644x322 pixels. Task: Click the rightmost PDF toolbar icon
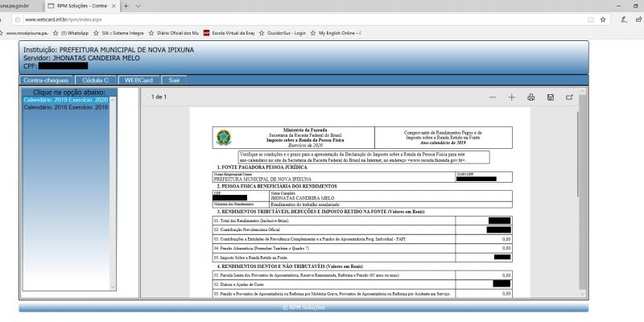coord(569,97)
